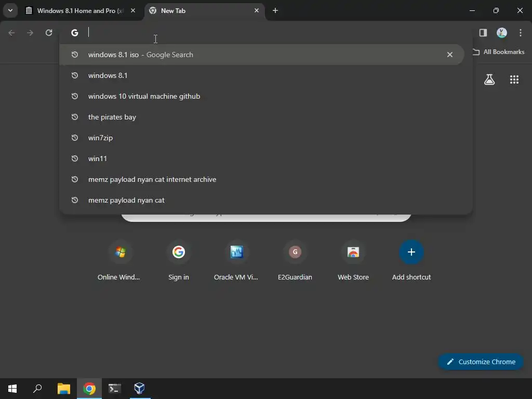Image resolution: width=532 pixels, height=399 pixels.
Task: Open the Search Labs flask icon
Action: pos(489,79)
